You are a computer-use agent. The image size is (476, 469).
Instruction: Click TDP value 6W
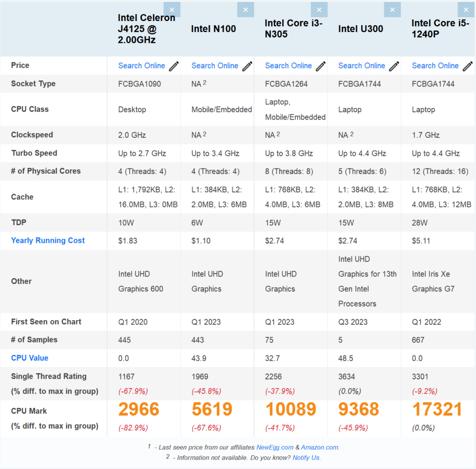(x=197, y=223)
